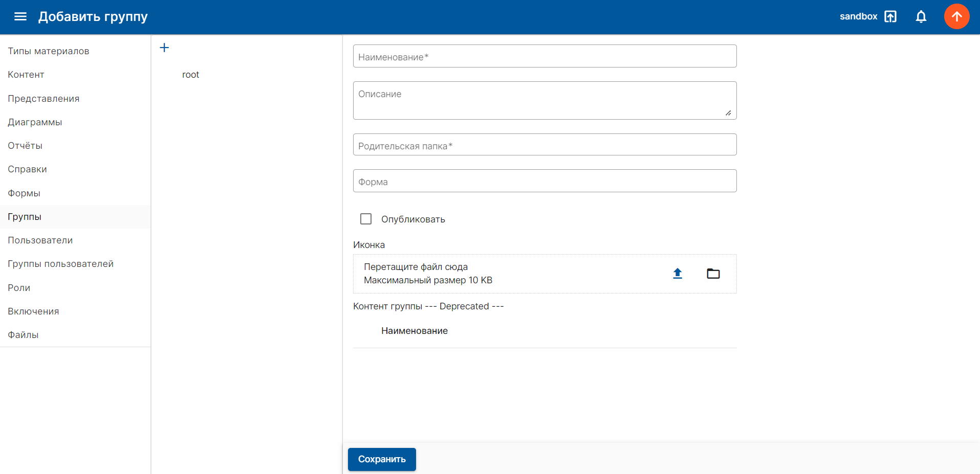The image size is (980, 474).
Task: Click the orange up-arrow button
Action: click(956, 16)
